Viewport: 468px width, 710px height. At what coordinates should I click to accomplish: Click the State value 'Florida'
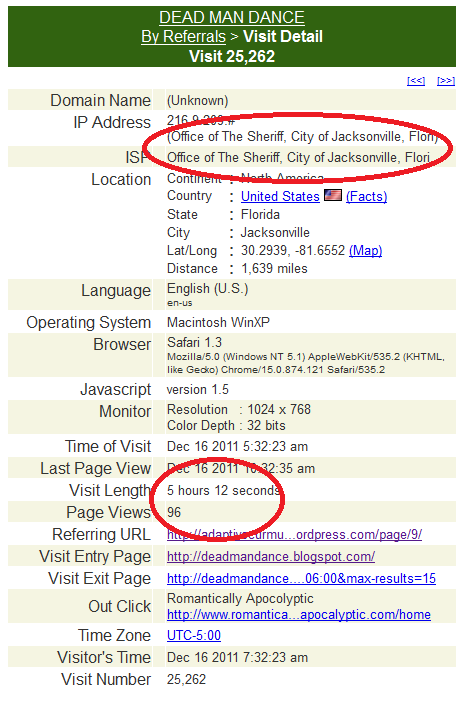point(260,215)
